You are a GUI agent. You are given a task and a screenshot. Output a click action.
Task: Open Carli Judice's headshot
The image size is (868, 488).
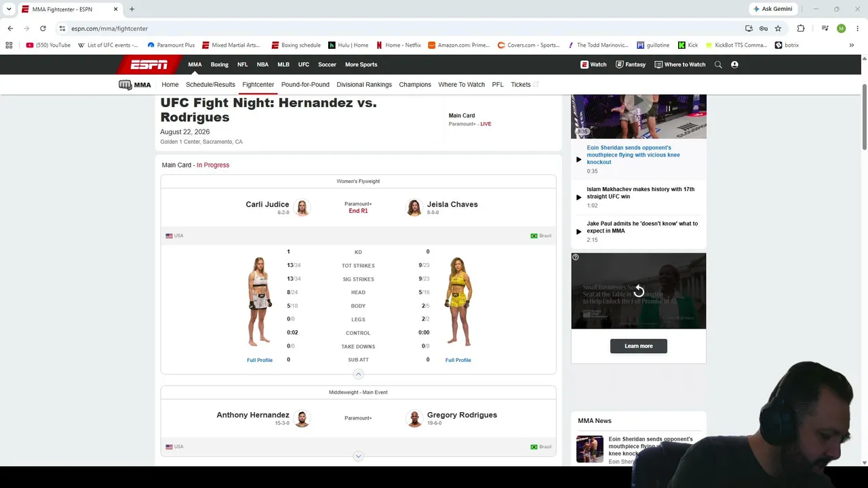click(302, 207)
